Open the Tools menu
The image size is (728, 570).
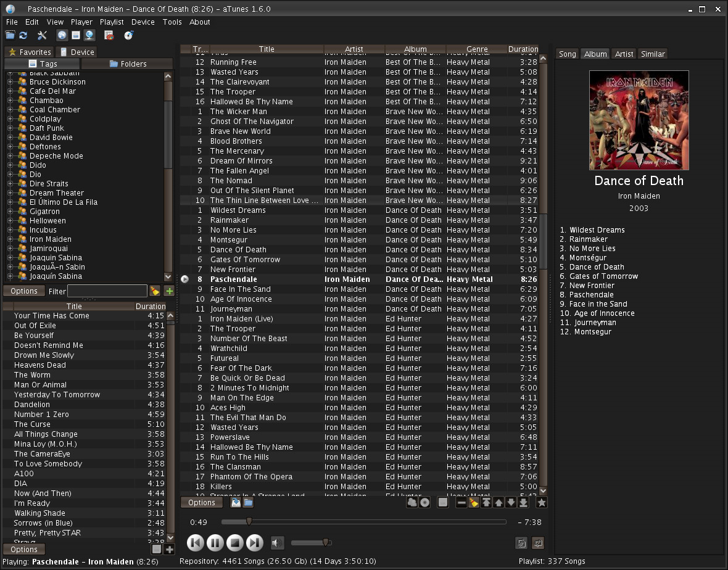click(172, 22)
